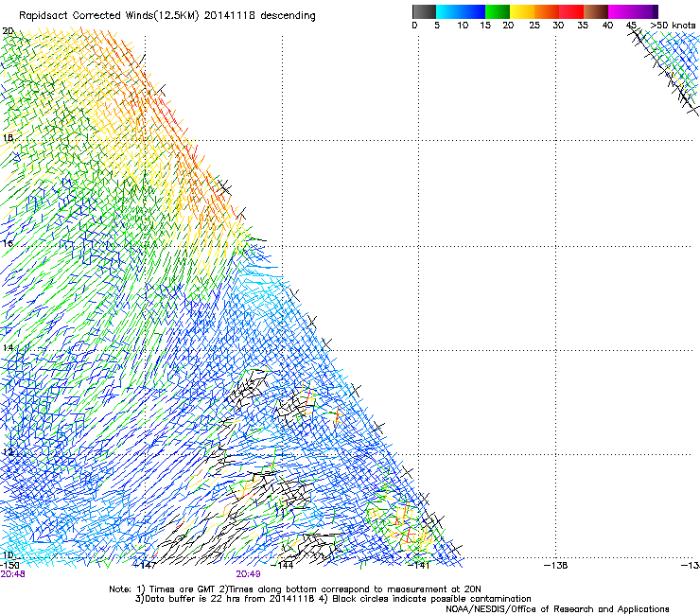Click the magenta 40-45 knots legend segment

[621, 11]
